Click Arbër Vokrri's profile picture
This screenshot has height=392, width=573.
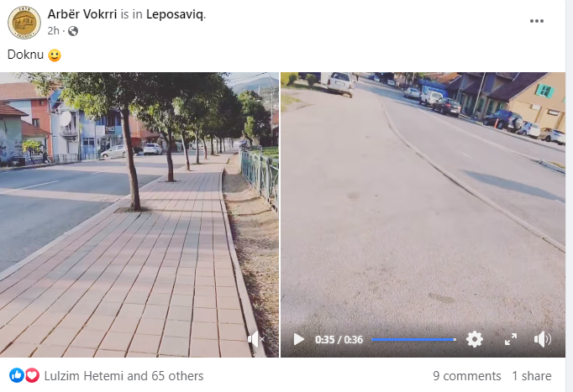tap(24, 23)
